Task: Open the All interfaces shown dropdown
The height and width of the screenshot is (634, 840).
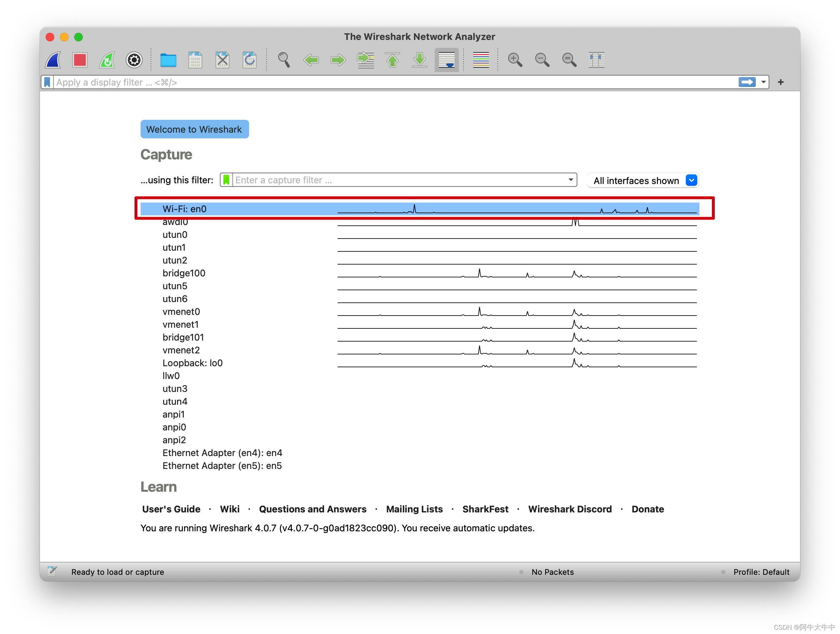Action: pos(643,180)
